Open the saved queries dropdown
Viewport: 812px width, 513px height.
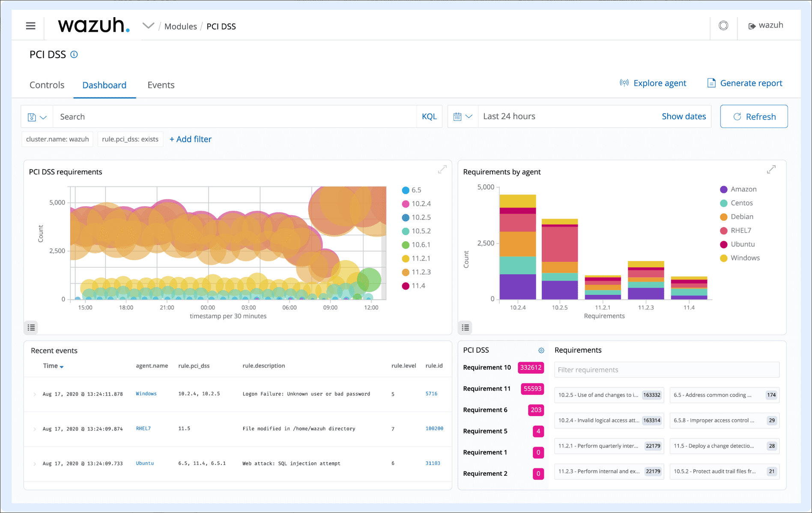[x=37, y=117]
